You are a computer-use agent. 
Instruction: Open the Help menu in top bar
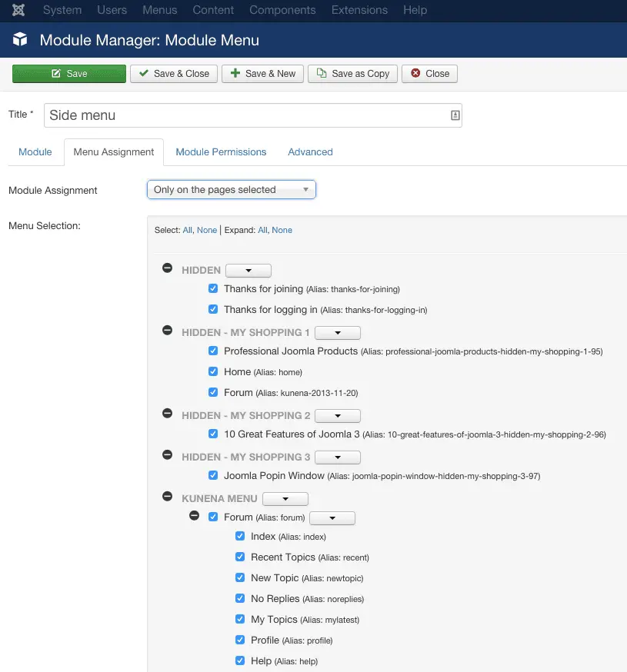pyautogui.click(x=415, y=10)
